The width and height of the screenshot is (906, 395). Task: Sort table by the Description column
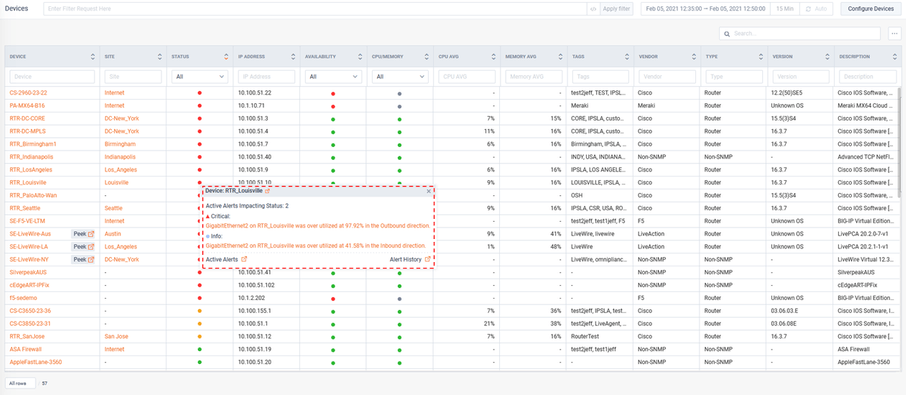point(893,57)
